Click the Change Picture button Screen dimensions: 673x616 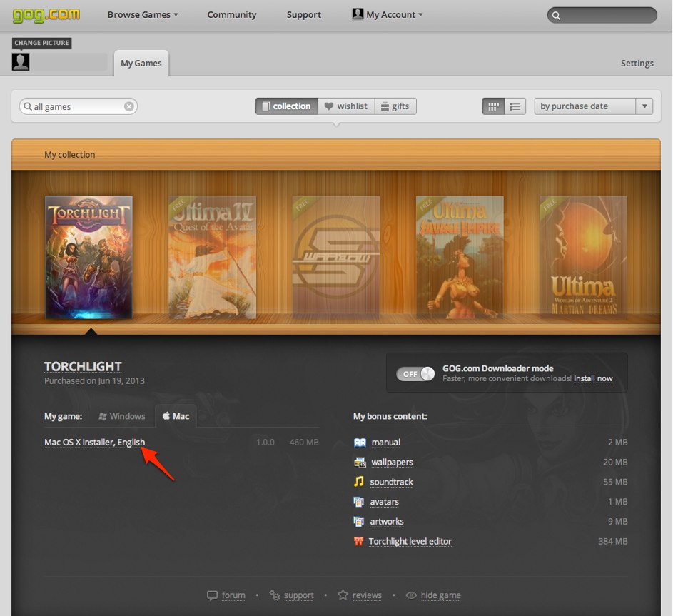click(41, 43)
